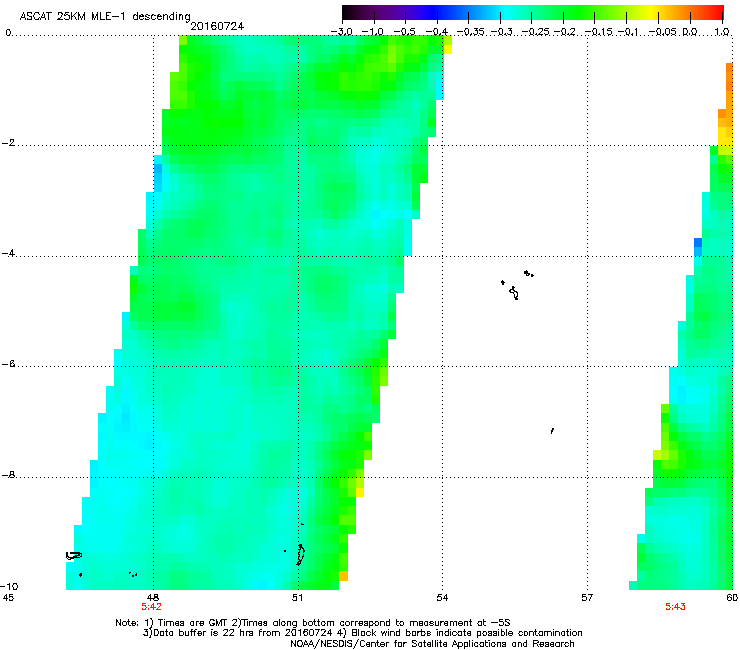Click the island outline near longitude 51 at the bottom
This screenshot has height=650, width=740.
point(300,555)
